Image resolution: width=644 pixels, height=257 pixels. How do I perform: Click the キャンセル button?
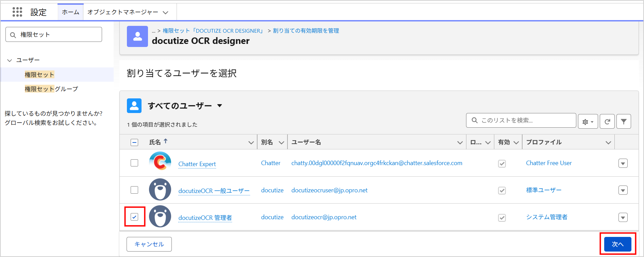[x=149, y=244]
